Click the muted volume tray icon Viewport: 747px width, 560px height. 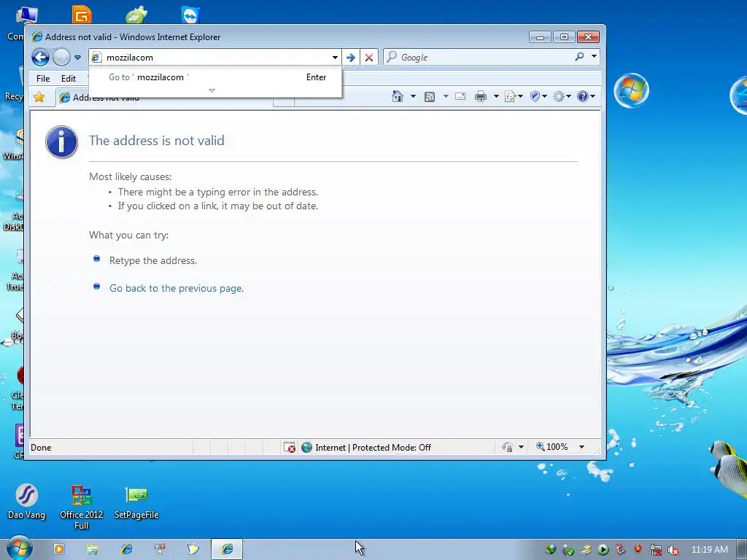point(673,551)
